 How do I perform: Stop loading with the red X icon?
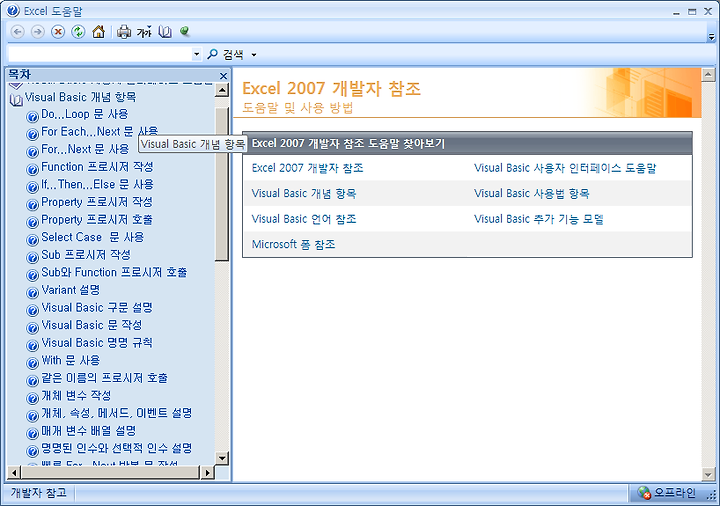(58, 32)
